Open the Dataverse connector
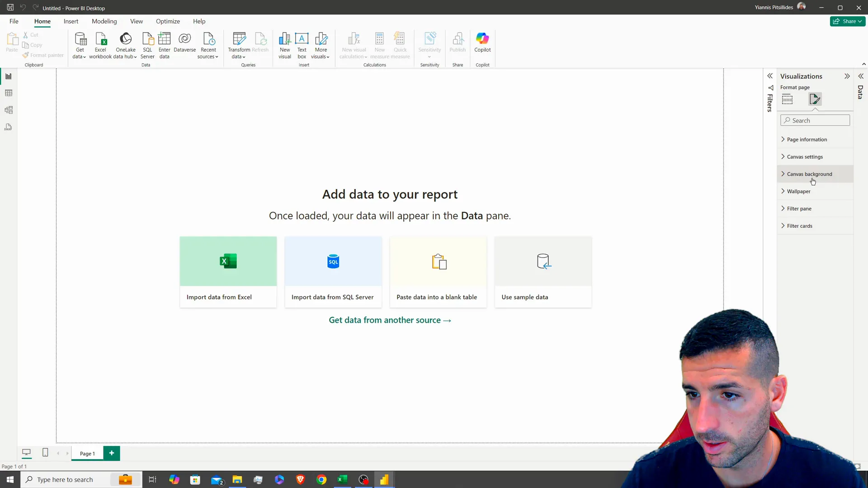The height and width of the screenshot is (488, 868). [x=184, y=43]
